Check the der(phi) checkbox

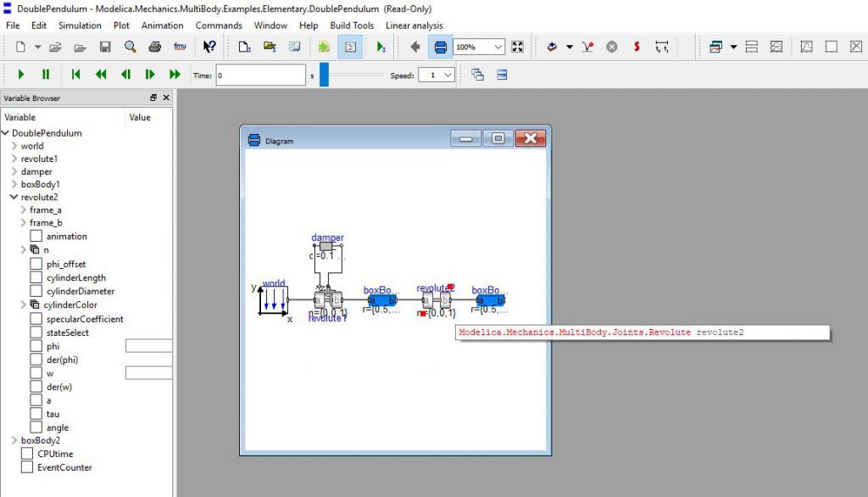pos(36,360)
